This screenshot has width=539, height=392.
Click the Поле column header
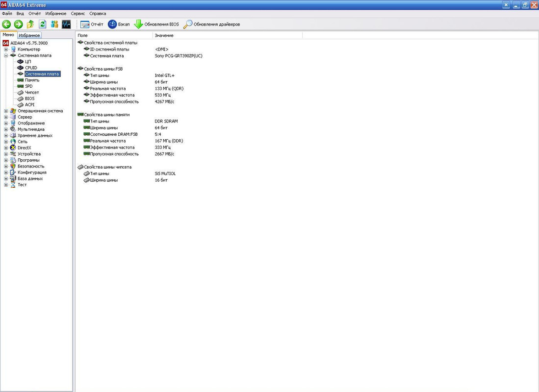114,35
